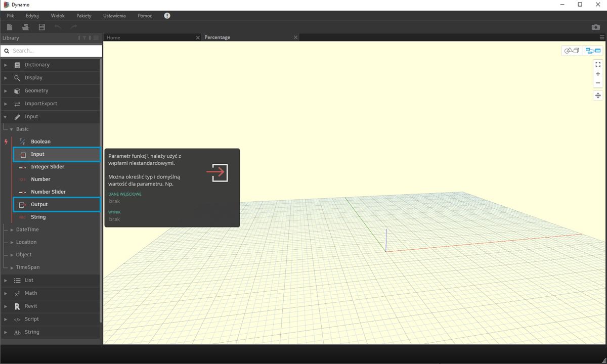The height and width of the screenshot is (364, 607).
Task: Expand the Display category arrow
Action: click(x=6, y=78)
